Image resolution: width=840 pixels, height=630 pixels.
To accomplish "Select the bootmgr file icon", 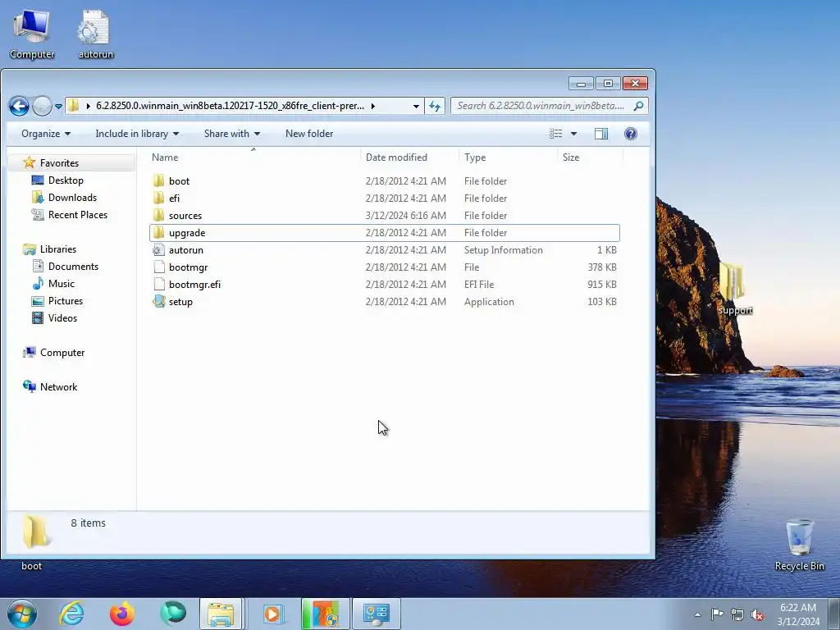I will tap(158, 267).
